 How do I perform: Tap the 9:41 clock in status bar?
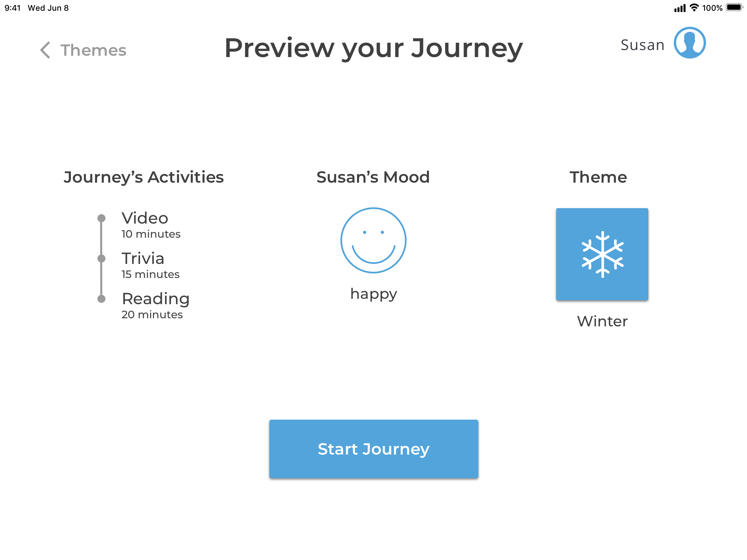point(13,8)
